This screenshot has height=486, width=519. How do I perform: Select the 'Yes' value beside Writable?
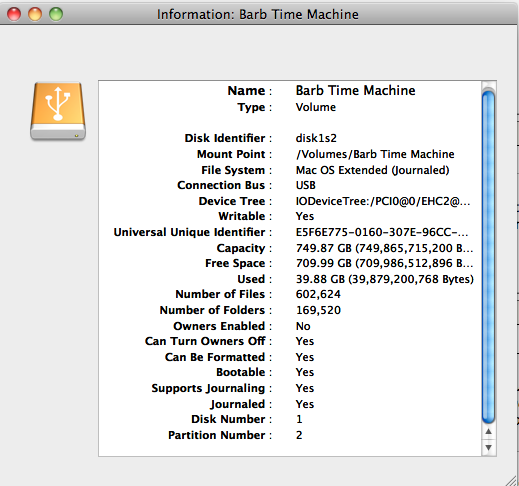[305, 216]
